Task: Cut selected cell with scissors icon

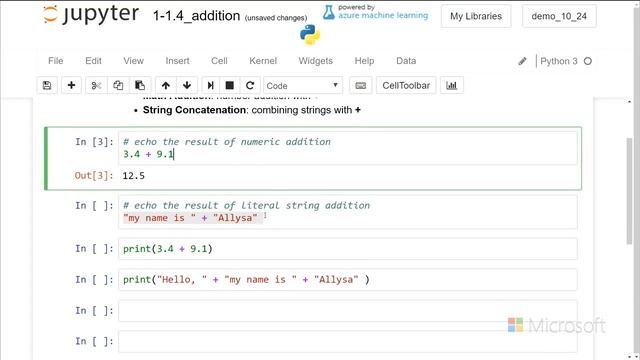Action: click(96, 85)
